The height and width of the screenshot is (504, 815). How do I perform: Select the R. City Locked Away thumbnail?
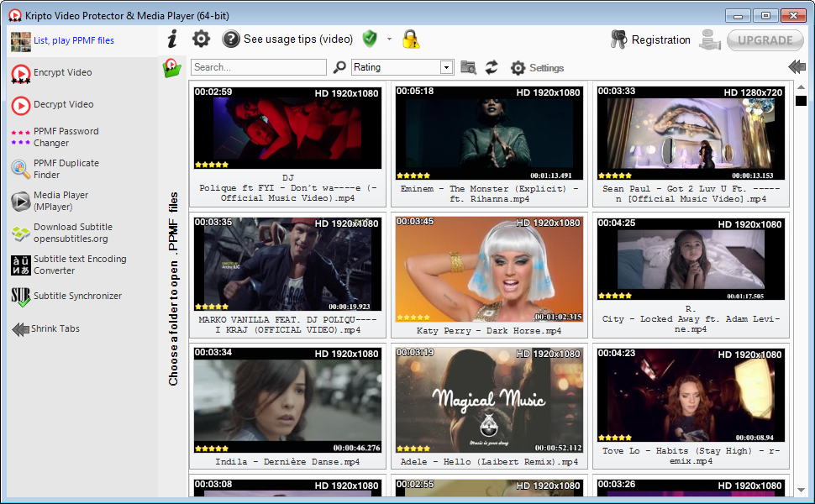coord(691,260)
